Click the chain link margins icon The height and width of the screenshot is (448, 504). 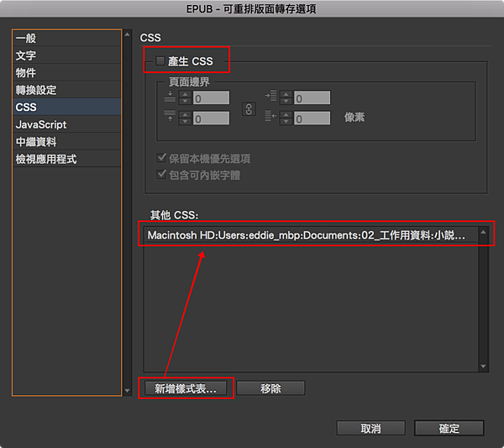click(249, 109)
